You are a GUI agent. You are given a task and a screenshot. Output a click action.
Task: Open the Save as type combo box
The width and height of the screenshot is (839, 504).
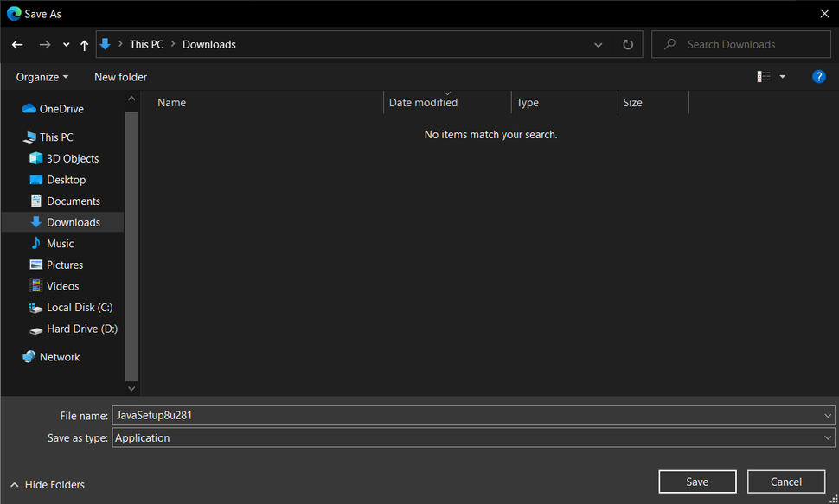click(473, 437)
